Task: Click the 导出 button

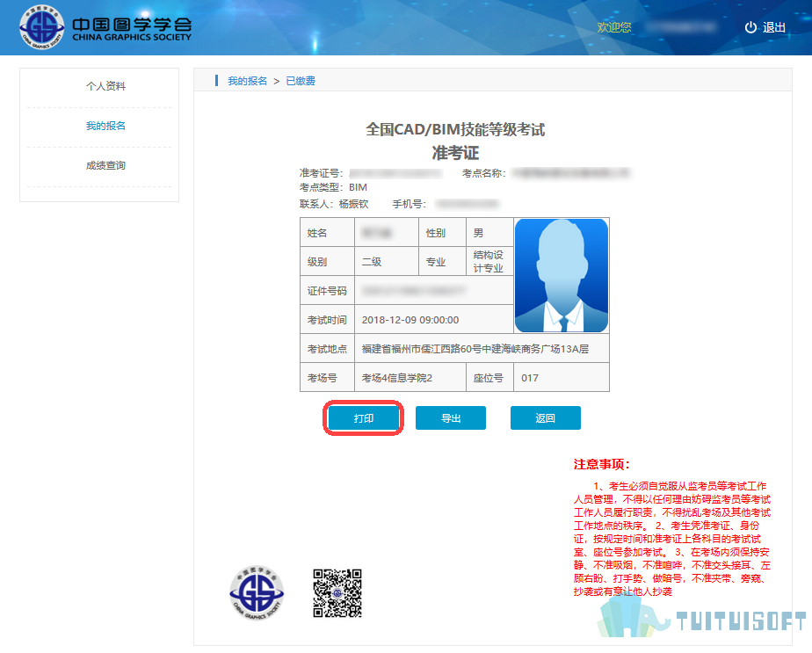Action: click(x=451, y=417)
